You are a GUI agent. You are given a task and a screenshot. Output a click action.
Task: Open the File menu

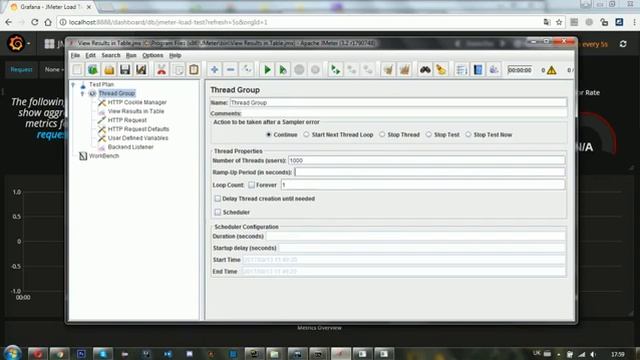pos(75,55)
